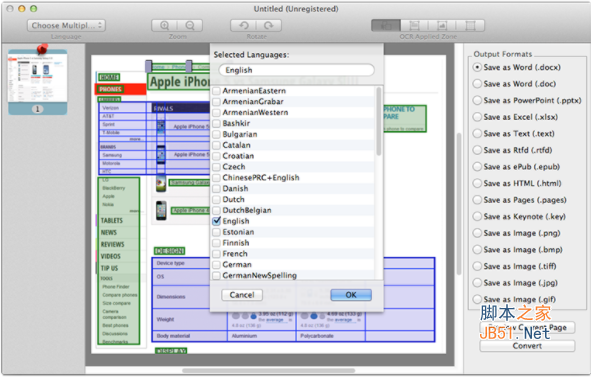The height and width of the screenshot is (377, 591).
Task: Check the ArmenianGrabar language box
Action: coord(216,102)
